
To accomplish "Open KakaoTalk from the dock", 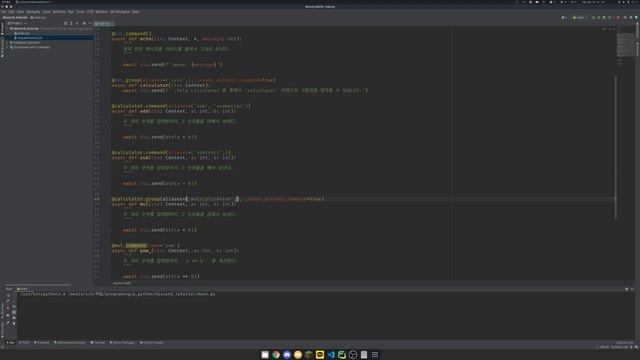I will [x=320, y=355].
